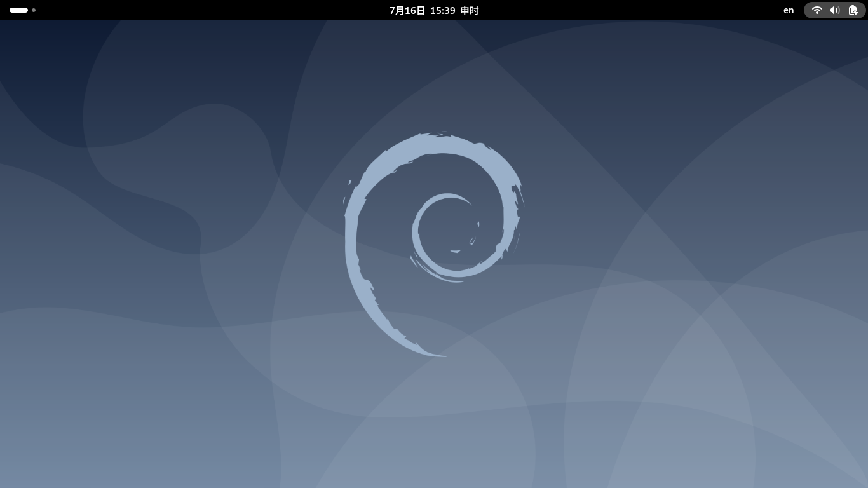Screen dimensions: 868x488
Task: Click the battery power status icon
Action: (x=853, y=10)
